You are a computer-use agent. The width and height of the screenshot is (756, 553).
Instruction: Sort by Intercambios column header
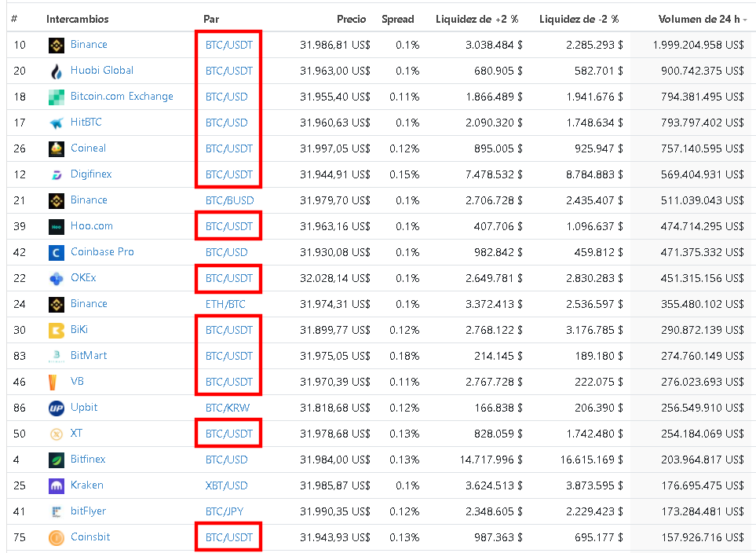click(77, 19)
